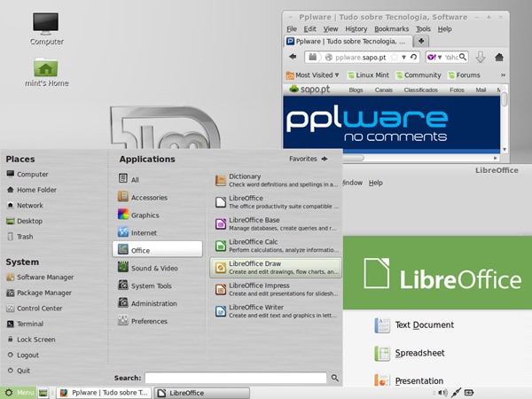Open Firefox Bookmarks menu
This screenshot has height=399, width=532.
point(392,29)
